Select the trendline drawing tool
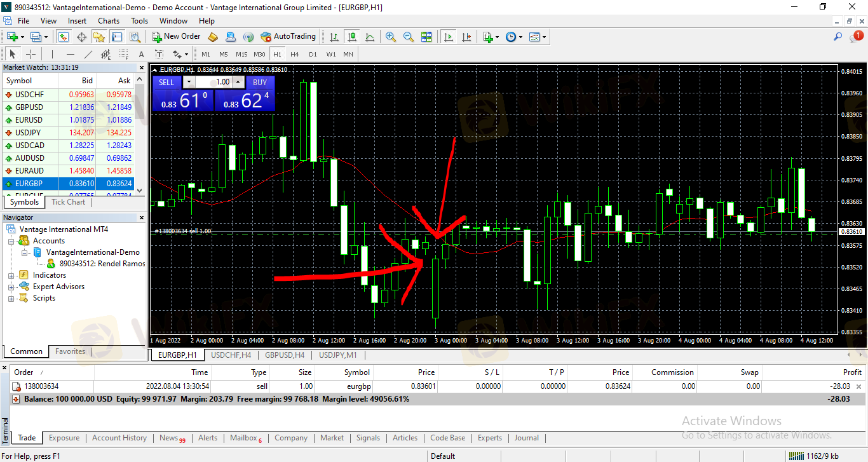 click(88, 54)
